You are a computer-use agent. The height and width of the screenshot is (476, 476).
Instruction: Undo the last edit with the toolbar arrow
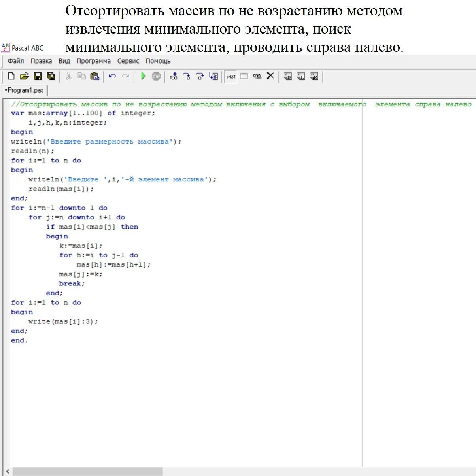112,76
